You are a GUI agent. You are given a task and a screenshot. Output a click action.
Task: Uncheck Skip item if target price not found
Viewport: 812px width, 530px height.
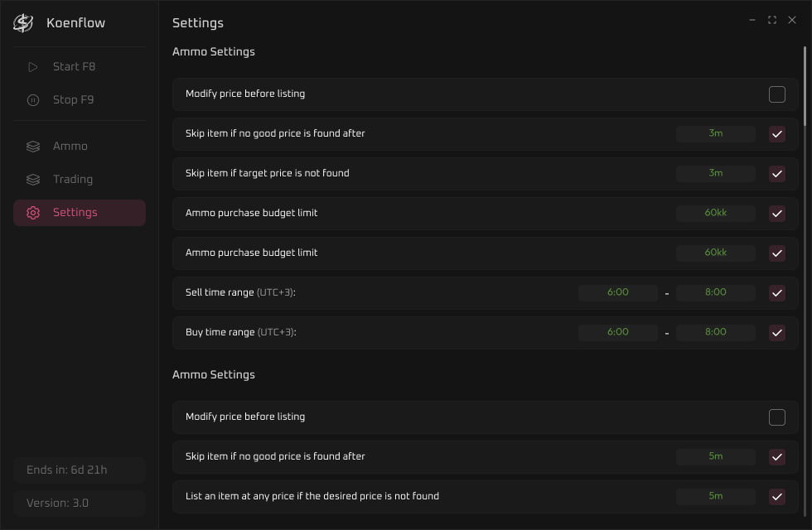[x=777, y=173]
